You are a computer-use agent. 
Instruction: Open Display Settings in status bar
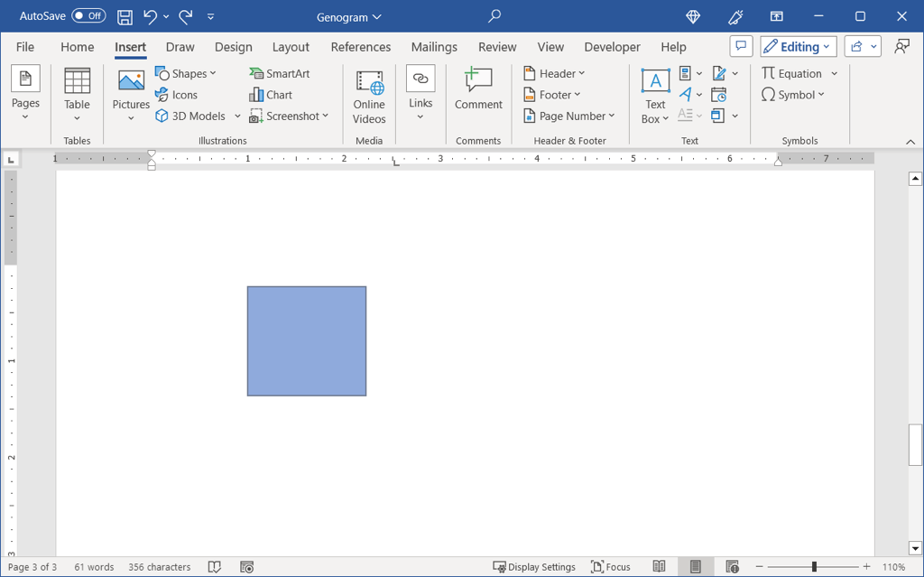[x=534, y=567]
